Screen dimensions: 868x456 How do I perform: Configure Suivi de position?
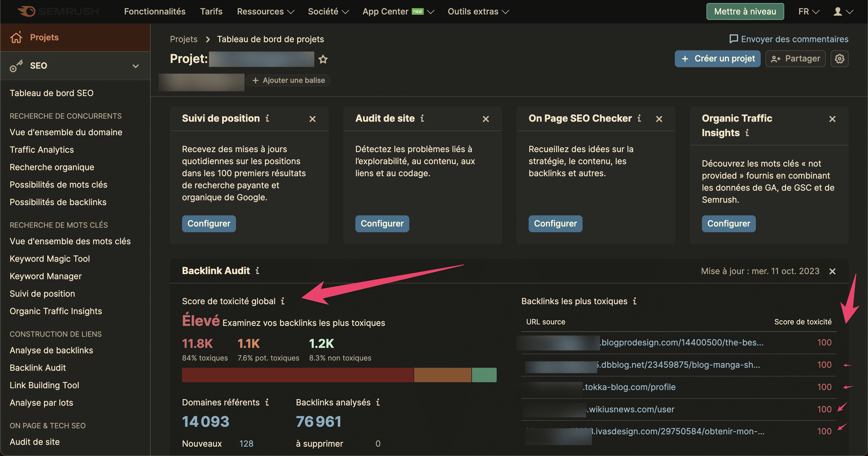tap(209, 223)
